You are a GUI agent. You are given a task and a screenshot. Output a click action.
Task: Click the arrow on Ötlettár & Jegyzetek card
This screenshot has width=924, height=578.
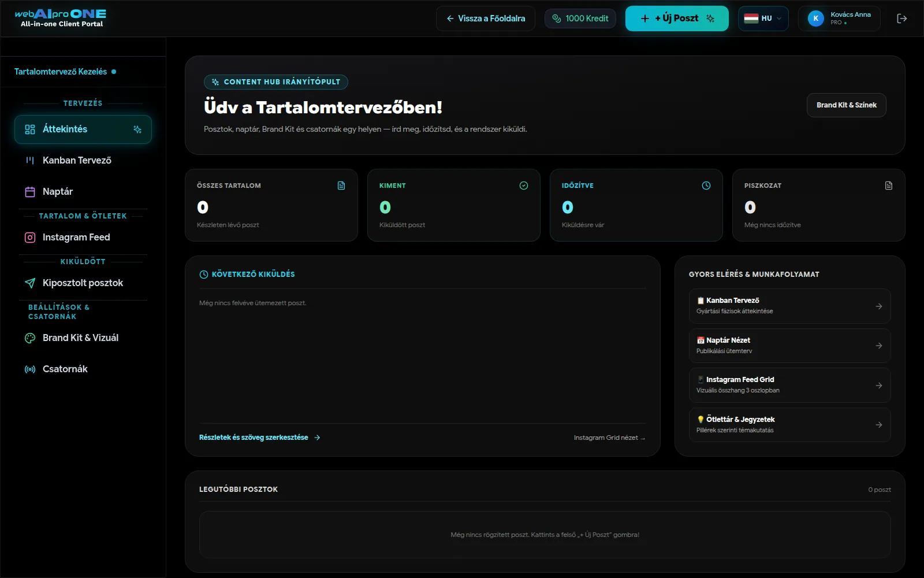[878, 425]
